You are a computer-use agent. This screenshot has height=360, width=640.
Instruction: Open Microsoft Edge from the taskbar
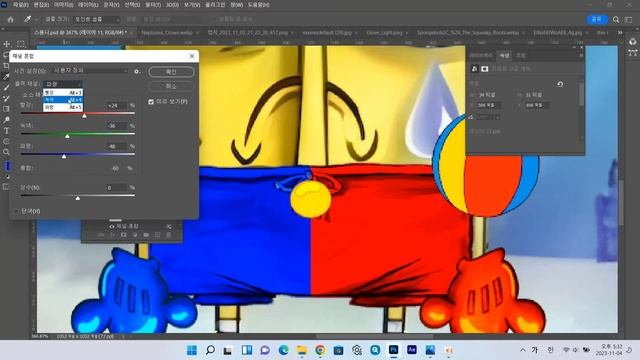[x=283, y=350]
